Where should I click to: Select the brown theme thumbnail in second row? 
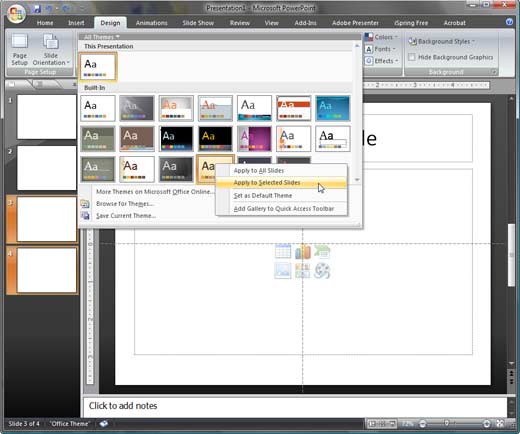pos(137,139)
